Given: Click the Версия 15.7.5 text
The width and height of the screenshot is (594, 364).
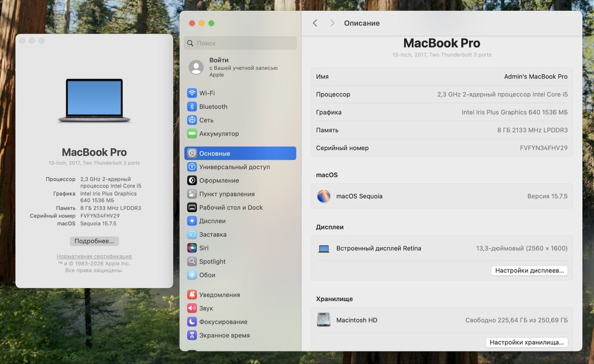Looking at the screenshot, I should coord(548,196).
